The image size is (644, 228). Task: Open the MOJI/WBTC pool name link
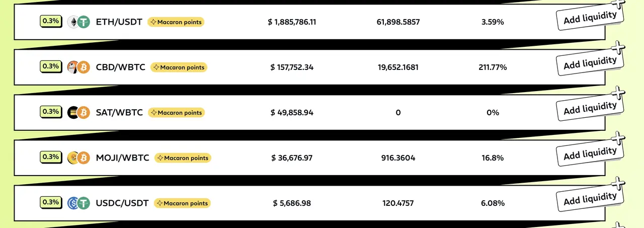pyautogui.click(x=122, y=158)
